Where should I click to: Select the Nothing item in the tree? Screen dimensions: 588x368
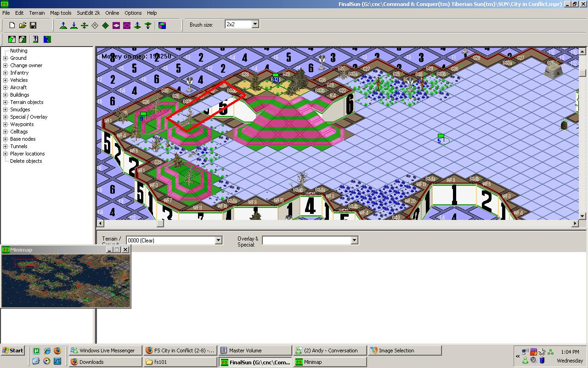click(x=19, y=51)
